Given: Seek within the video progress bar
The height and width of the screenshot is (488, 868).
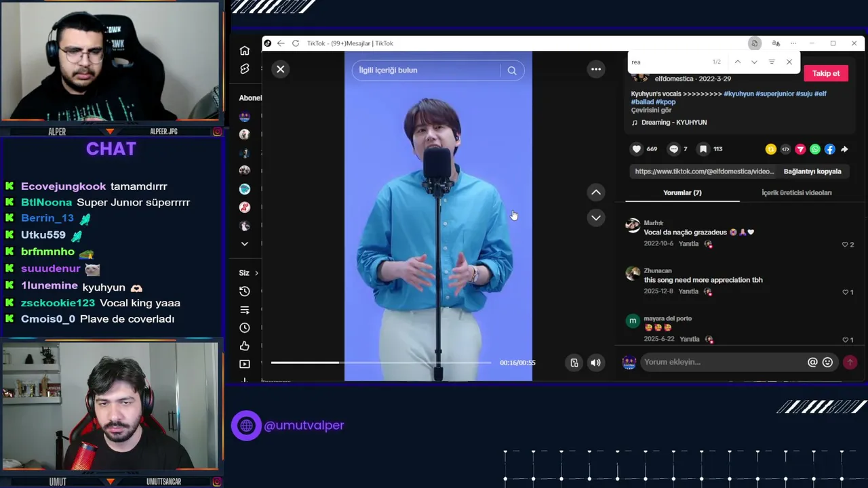Looking at the screenshot, I should [381, 363].
